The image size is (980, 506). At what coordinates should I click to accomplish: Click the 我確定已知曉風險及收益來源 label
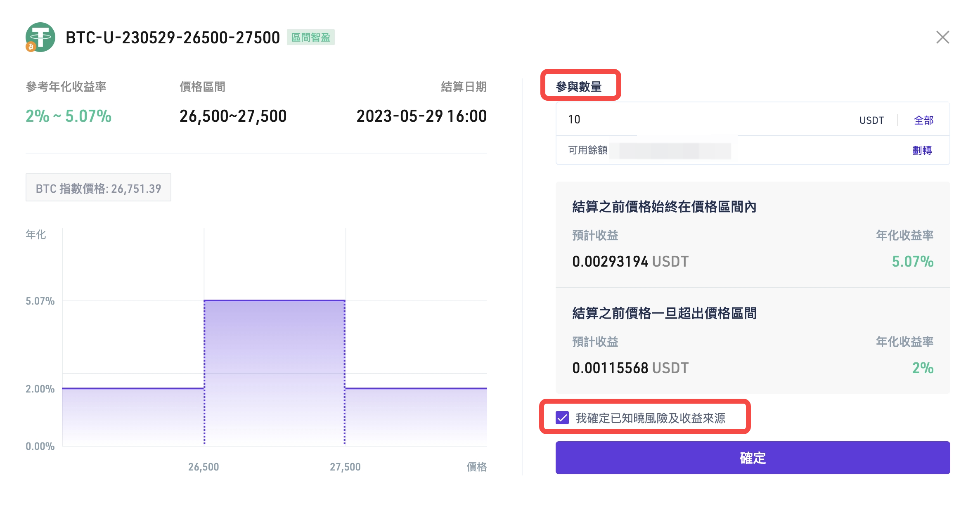tap(650, 418)
